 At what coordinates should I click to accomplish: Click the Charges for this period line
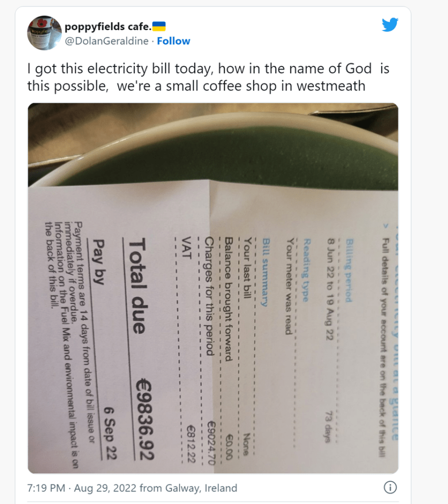point(209,295)
